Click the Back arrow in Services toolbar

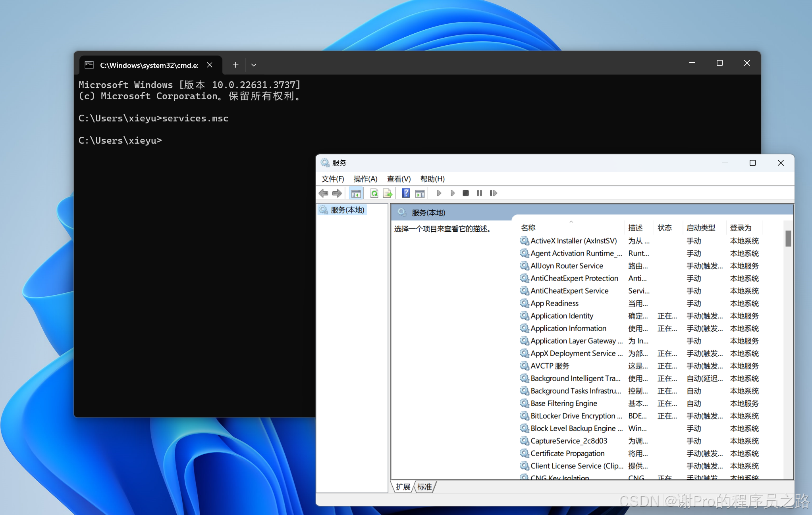coord(324,193)
